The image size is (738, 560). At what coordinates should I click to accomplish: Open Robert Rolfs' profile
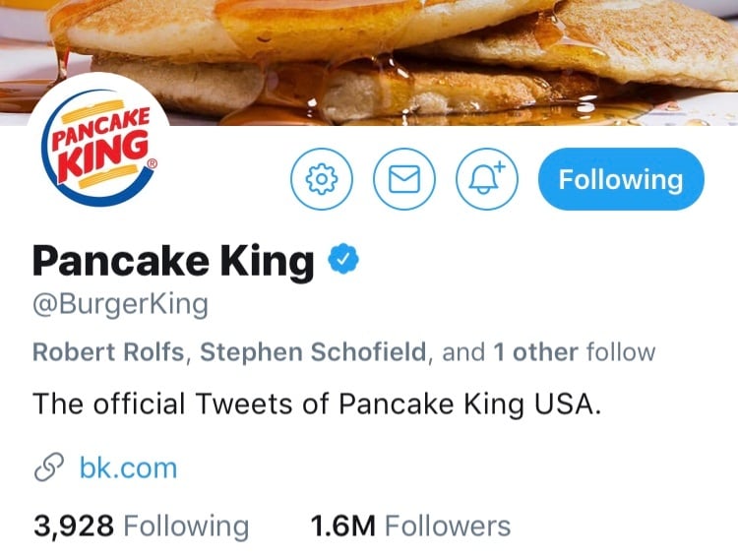[x=107, y=352]
